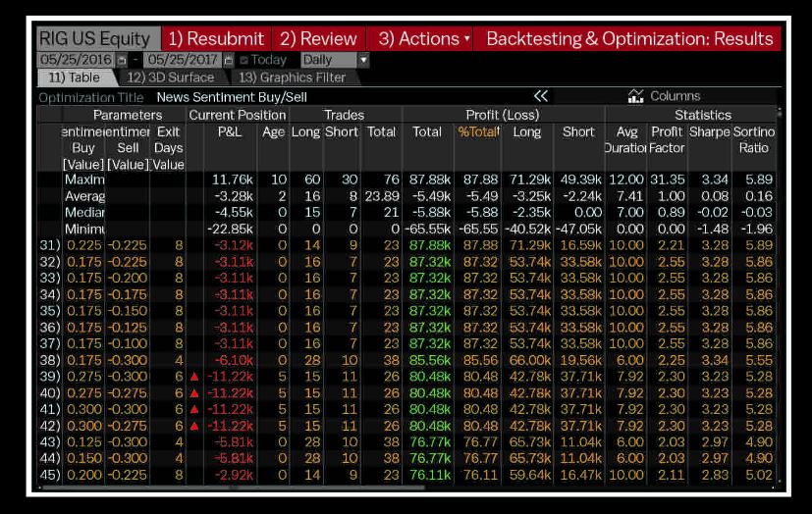This screenshot has height=514, width=812.
Task: Click the RIG US Equity security field
Action: [x=95, y=39]
